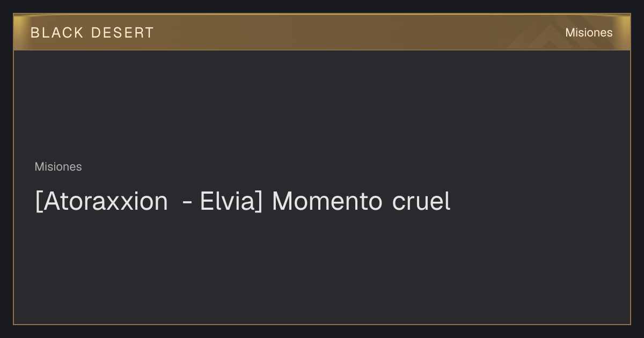The image size is (644, 338).
Task: Click the word cruel in the heading
Action: [421, 201]
